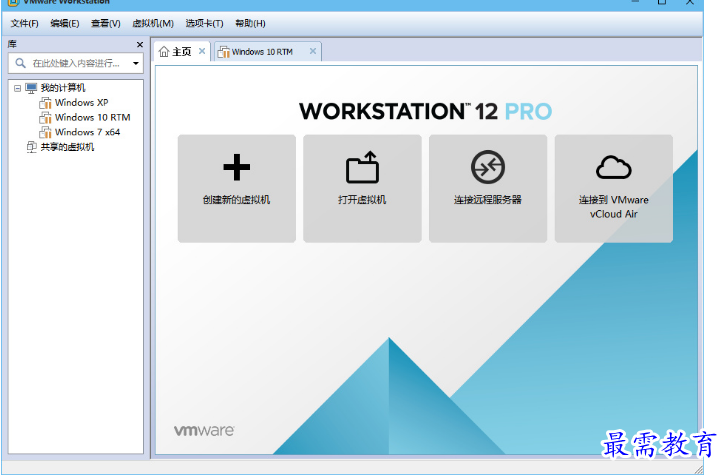725x476 pixels.
Task: Open the 选项卡(T) menu
Action: [x=204, y=24]
